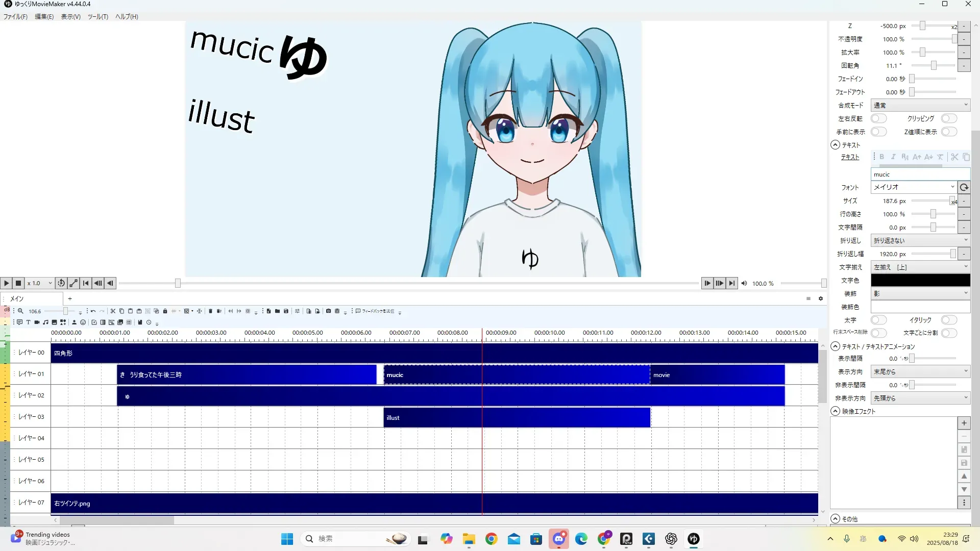
Task: Click the save floppy icon in timeline toolbar
Action: (x=286, y=311)
